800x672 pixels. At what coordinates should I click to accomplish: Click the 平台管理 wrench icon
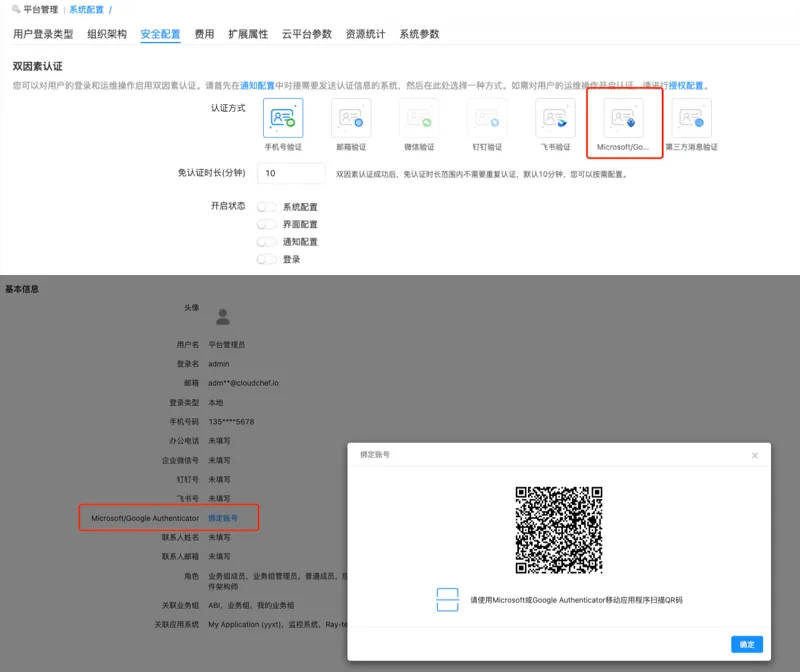[16, 9]
